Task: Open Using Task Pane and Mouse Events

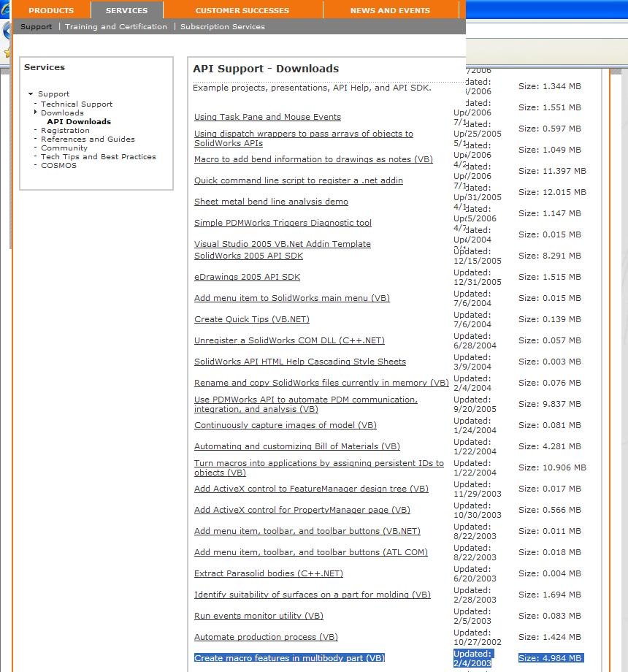Action: point(267,117)
